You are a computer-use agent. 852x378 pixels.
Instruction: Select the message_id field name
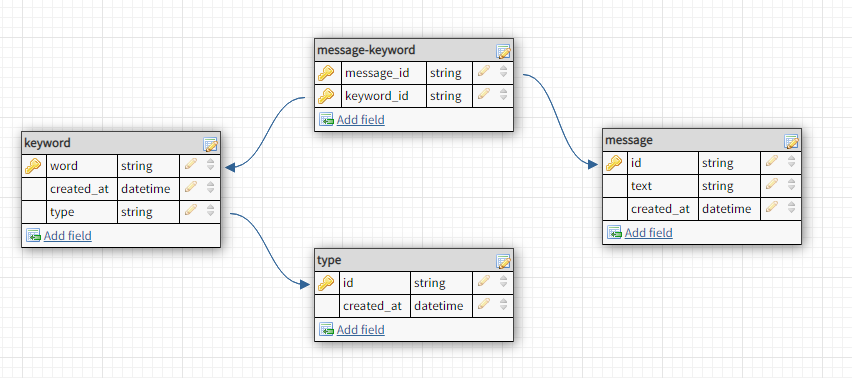tap(377, 73)
